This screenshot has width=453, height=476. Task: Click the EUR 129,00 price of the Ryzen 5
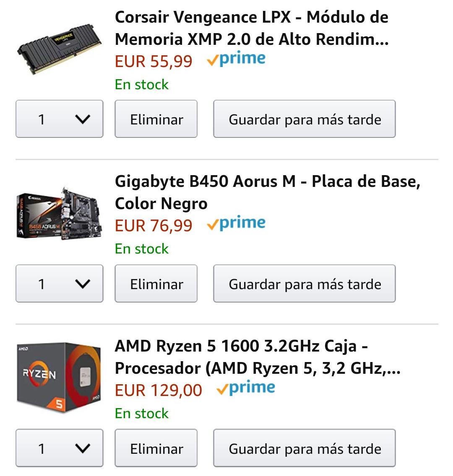[x=159, y=390]
